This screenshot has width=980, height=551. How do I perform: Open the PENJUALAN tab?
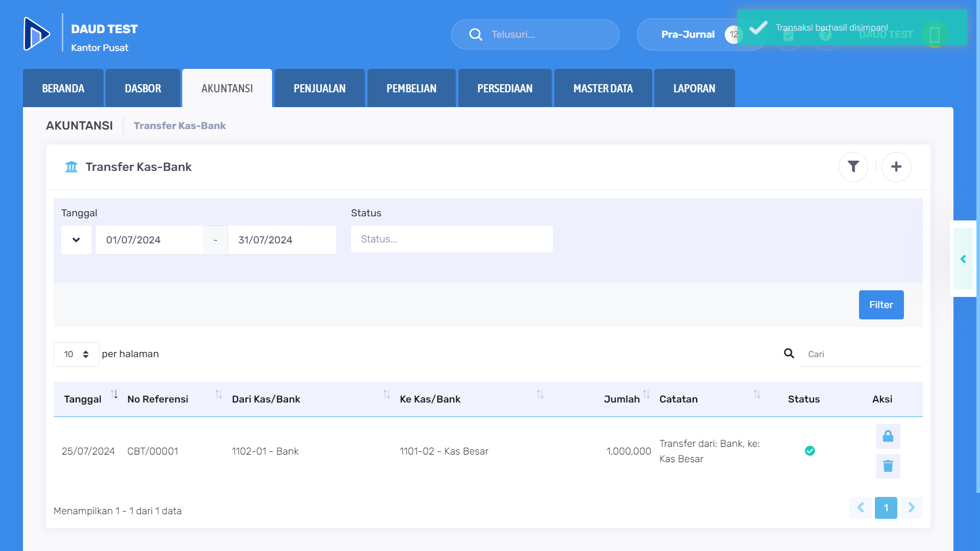[320, 88]
